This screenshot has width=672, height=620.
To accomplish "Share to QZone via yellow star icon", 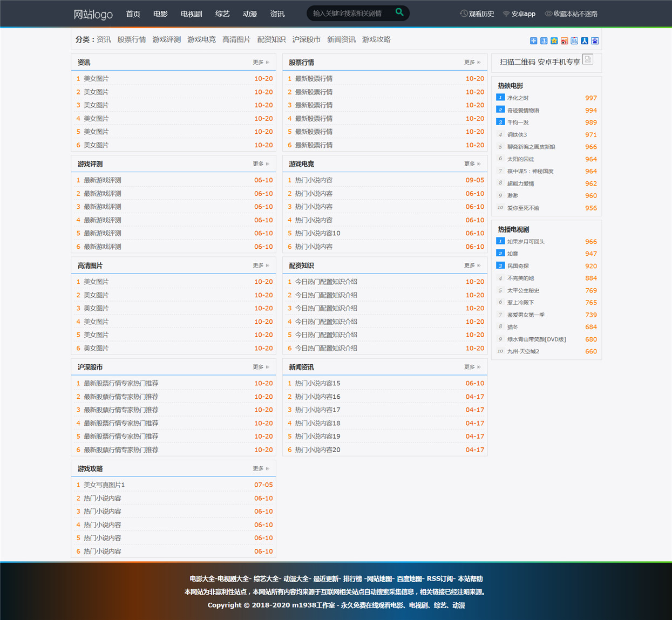I will [554, 40].
